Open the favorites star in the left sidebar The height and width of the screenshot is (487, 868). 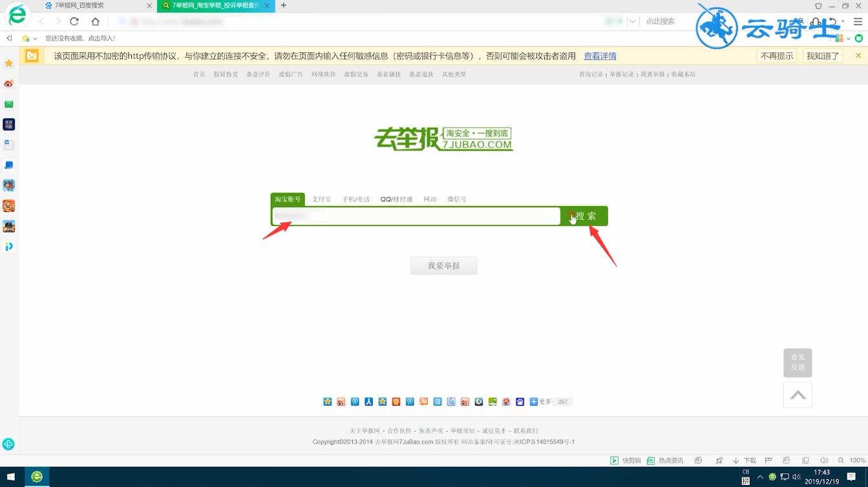click(x=8, y=63)
